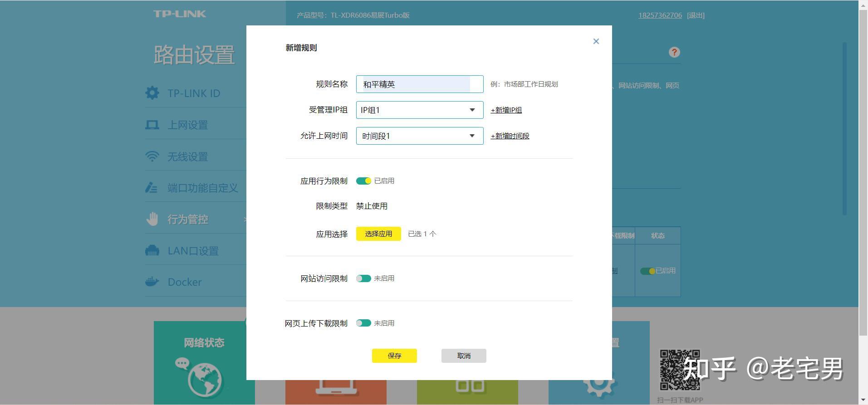The image size is (868, 405).
Task: Open the 受管理IP组 dropdown
Action: coord(419,110)
